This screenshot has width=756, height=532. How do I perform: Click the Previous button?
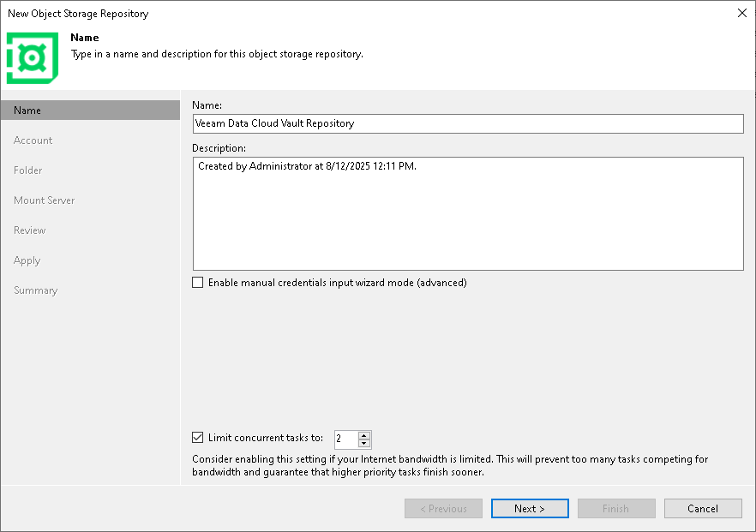(x=444, y=508)
